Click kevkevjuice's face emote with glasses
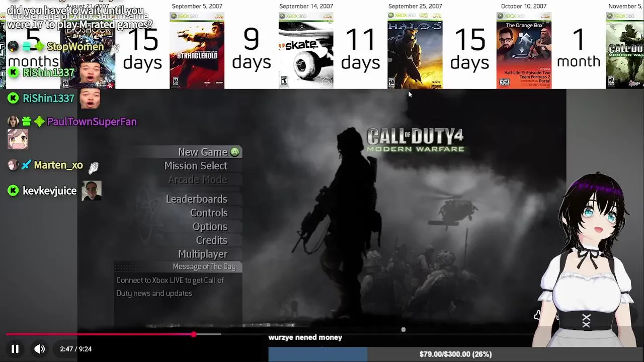 (92, 191)
